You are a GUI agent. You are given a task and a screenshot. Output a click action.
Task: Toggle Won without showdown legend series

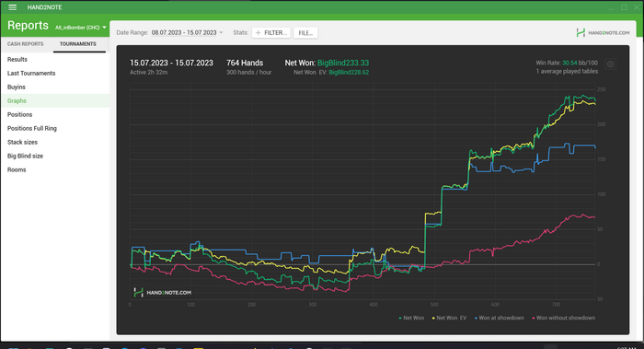point(563,318)
